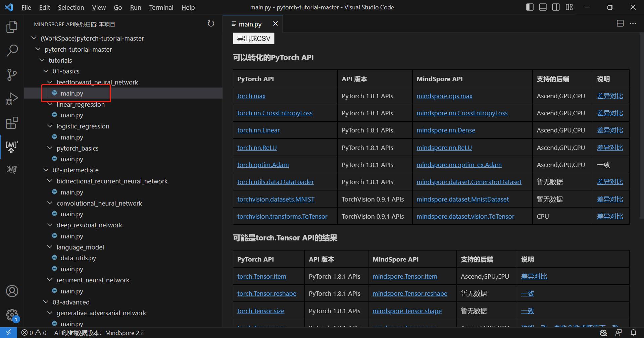Open the second MindSpore activity bar icon
The width and height of the screenshot is (644, 338).
coord(12,169)
